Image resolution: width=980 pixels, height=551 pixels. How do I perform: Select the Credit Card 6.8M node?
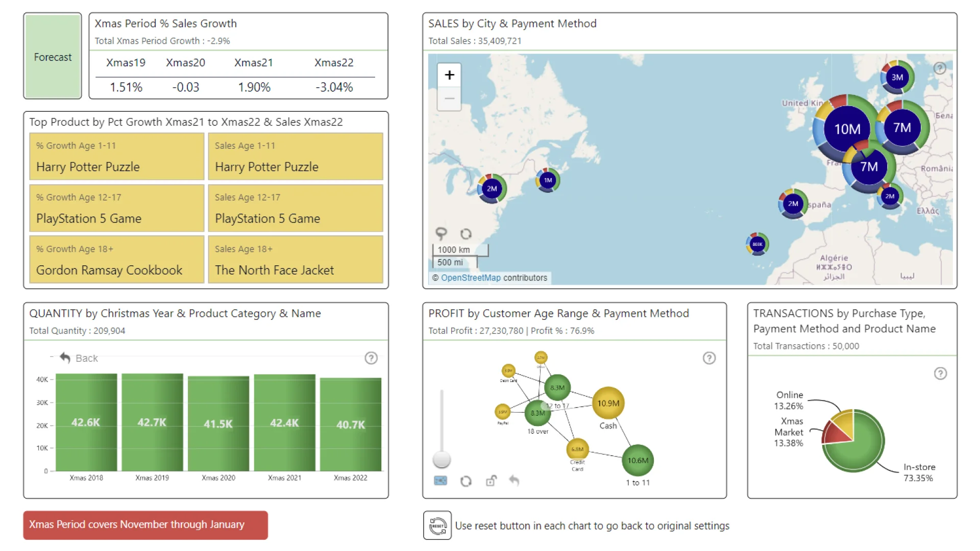coord(577,449)
